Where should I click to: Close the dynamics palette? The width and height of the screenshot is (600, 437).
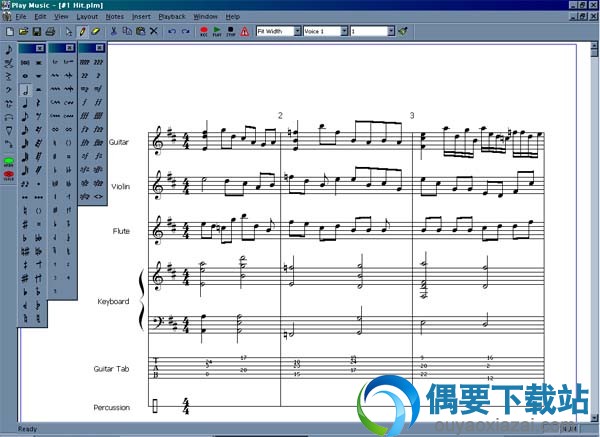[x=99, y=48]
